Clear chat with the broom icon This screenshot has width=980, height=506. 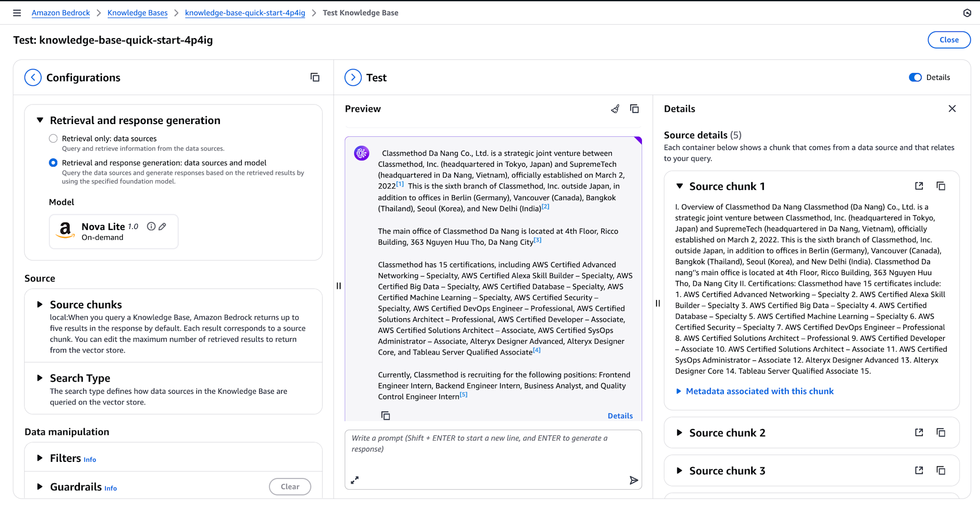pyautogui.click(x=615, y=109)
